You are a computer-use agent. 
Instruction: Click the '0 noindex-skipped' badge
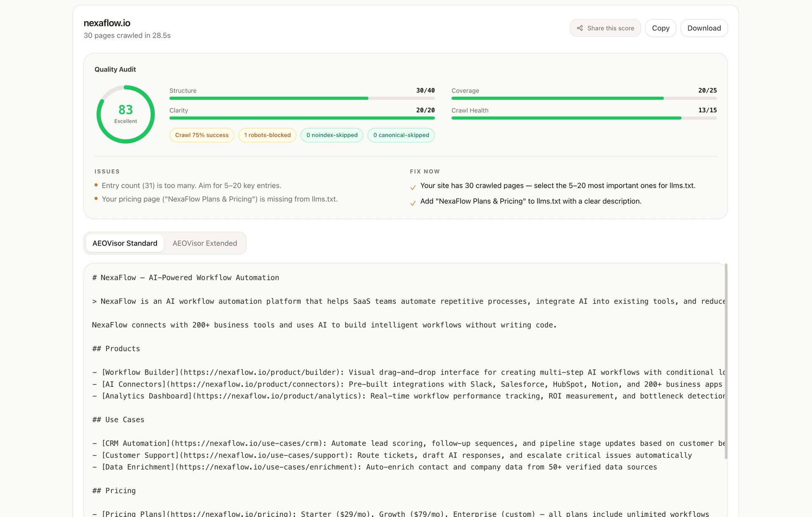[x=332, y=135]
